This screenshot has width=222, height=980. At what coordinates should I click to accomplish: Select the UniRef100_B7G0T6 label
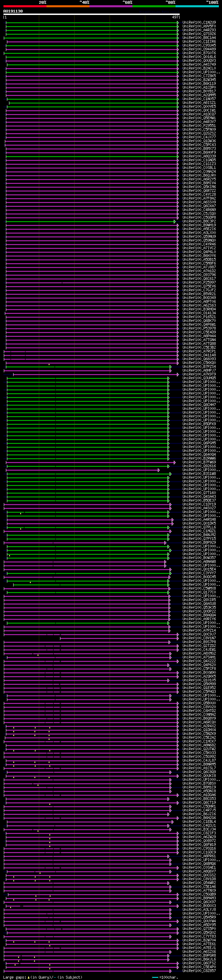coord(199,53)
